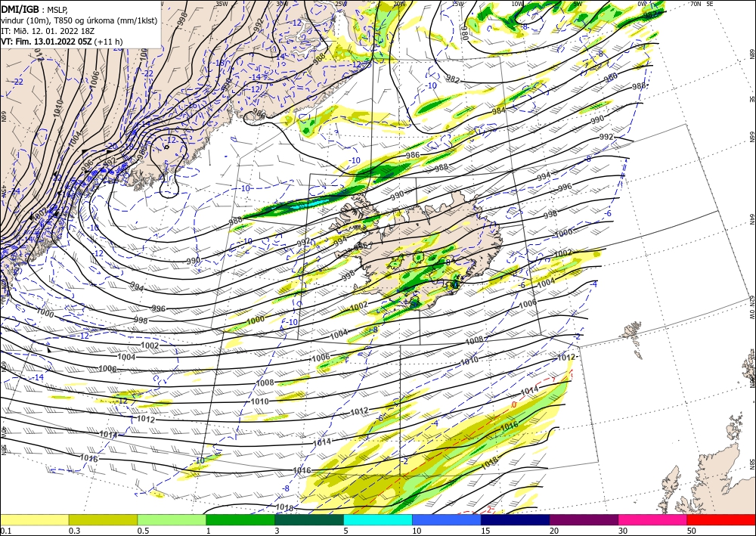Click the '10W' longitude label at top
Viewport: 756px width, 536px height.
coord(517,3)
